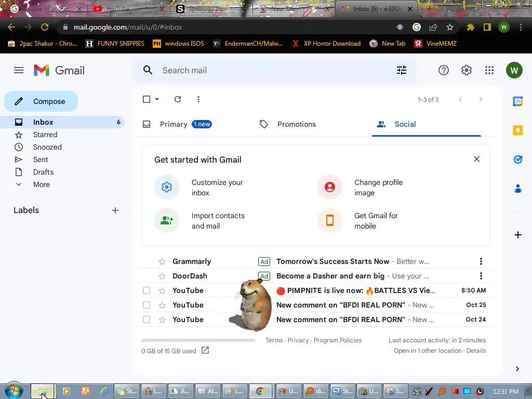Open the Chrome three-dot menu
Viewport: 532px width, 399px height.
click(x=521, y=27)
